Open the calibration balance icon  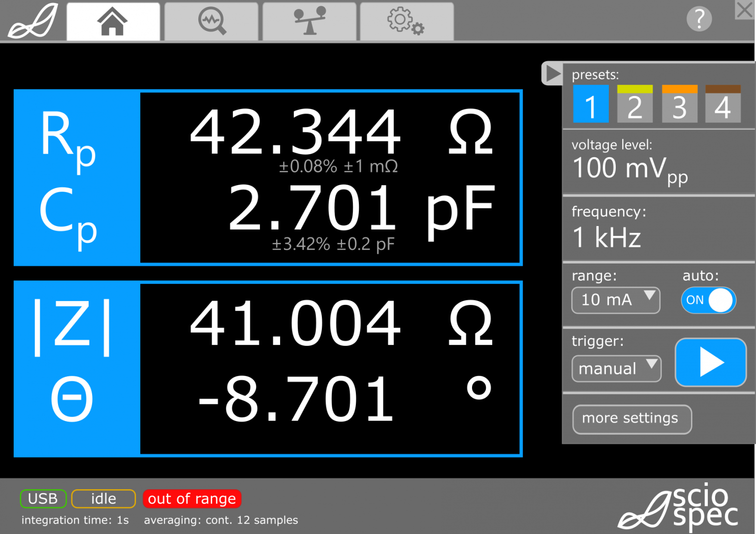click(x=309, y=21)
